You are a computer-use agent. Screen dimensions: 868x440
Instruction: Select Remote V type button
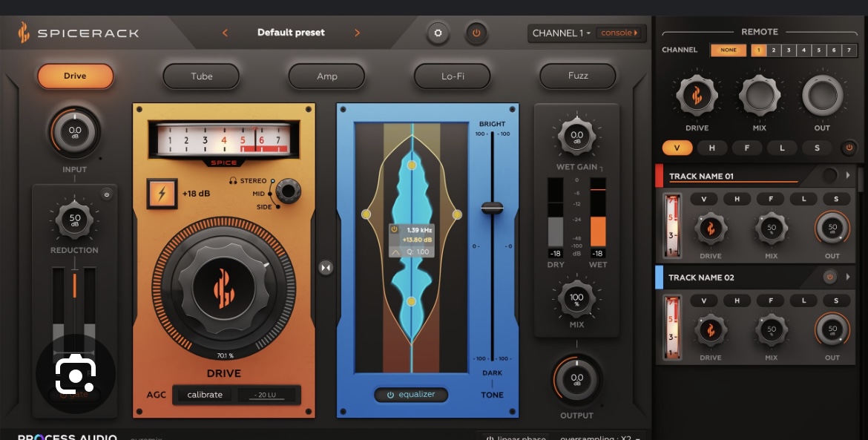click(x=677, y=148)
